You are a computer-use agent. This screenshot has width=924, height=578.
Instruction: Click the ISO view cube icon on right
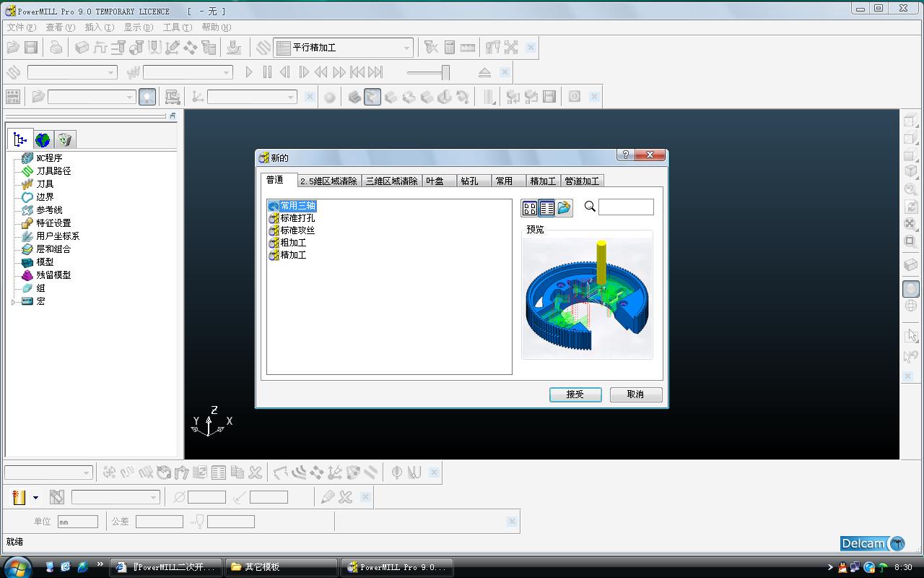[x=911, y=171]
